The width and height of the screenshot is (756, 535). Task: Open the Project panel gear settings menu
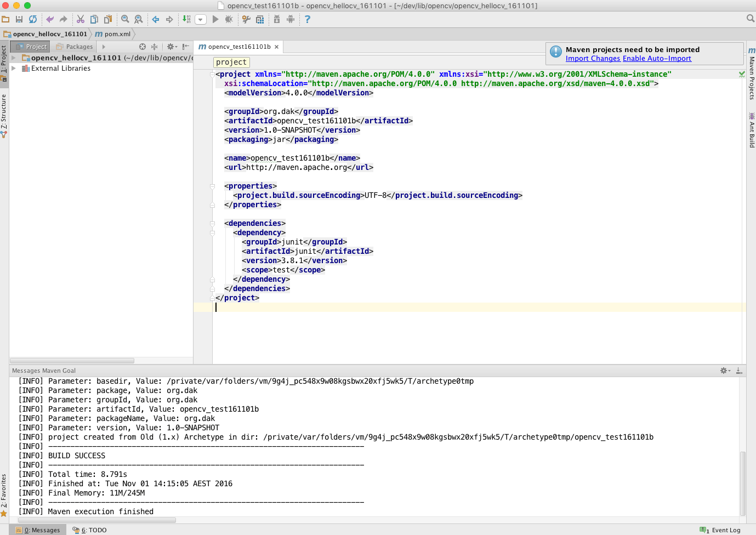point(172,47)
